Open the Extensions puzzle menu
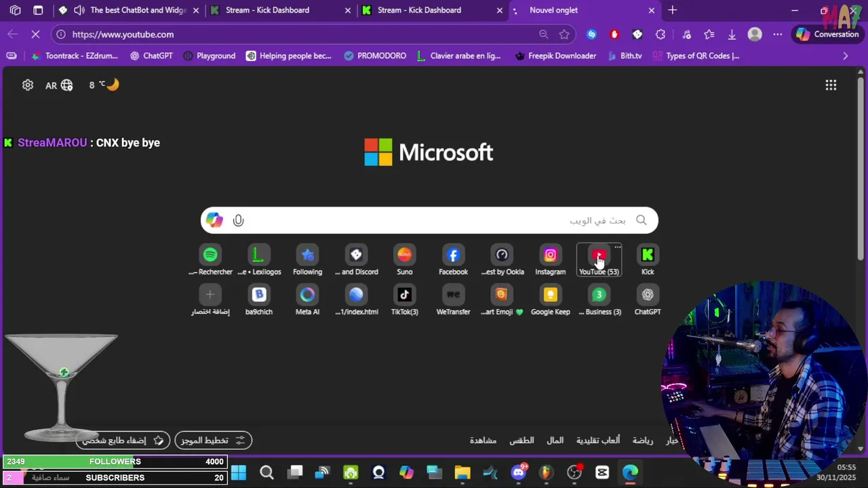Image resolution: width=868 pixels, height=488 pixels. pyautogui.click(x=660, y=34)
